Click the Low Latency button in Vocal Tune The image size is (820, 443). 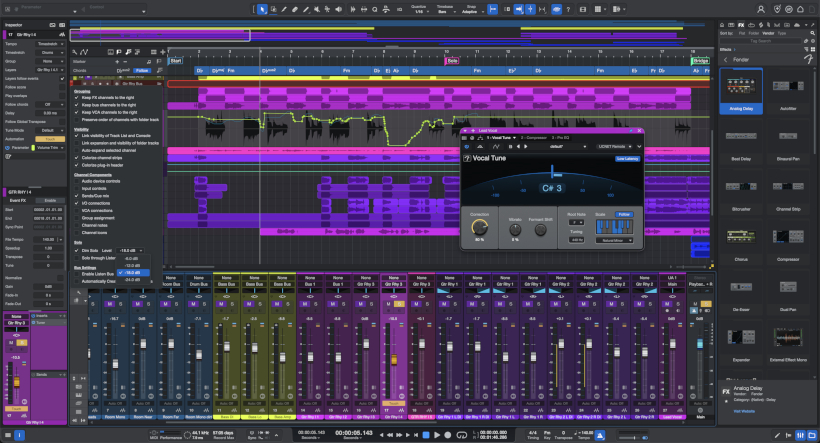coord(628,158)
